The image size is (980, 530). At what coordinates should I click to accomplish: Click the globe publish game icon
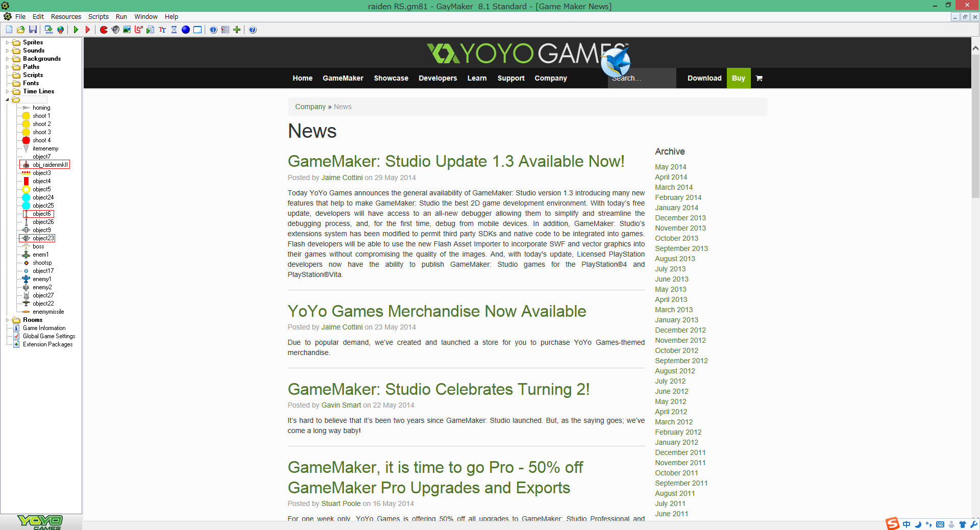[61, 30]
